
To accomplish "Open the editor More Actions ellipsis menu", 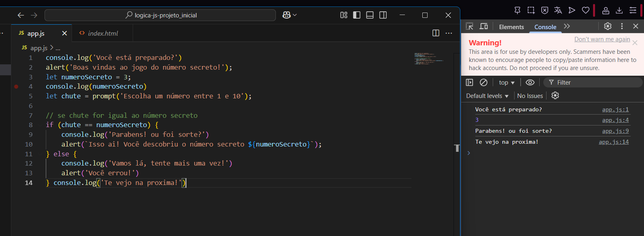I will pos(449,33).
